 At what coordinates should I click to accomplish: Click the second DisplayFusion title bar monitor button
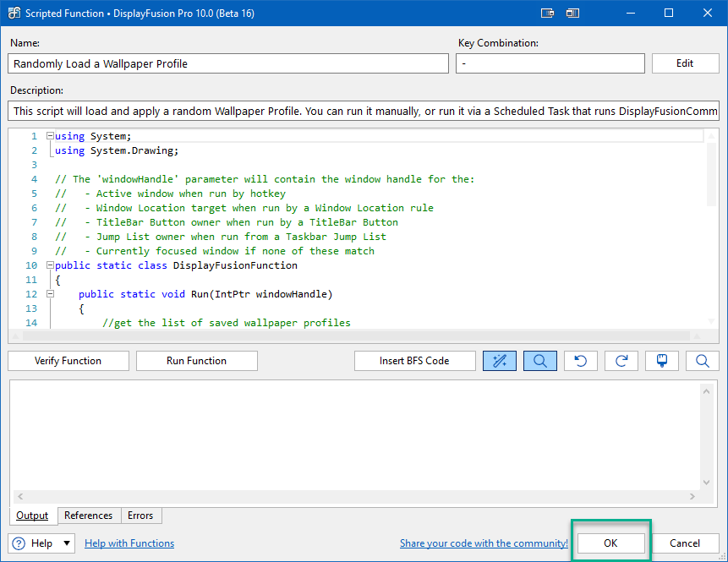tap(573, 13)
